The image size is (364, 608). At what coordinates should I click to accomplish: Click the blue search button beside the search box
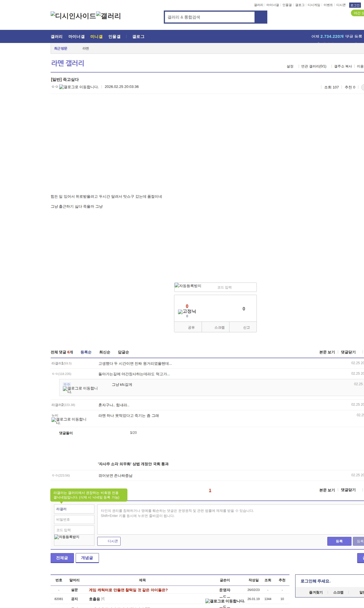tap(261, 17)
